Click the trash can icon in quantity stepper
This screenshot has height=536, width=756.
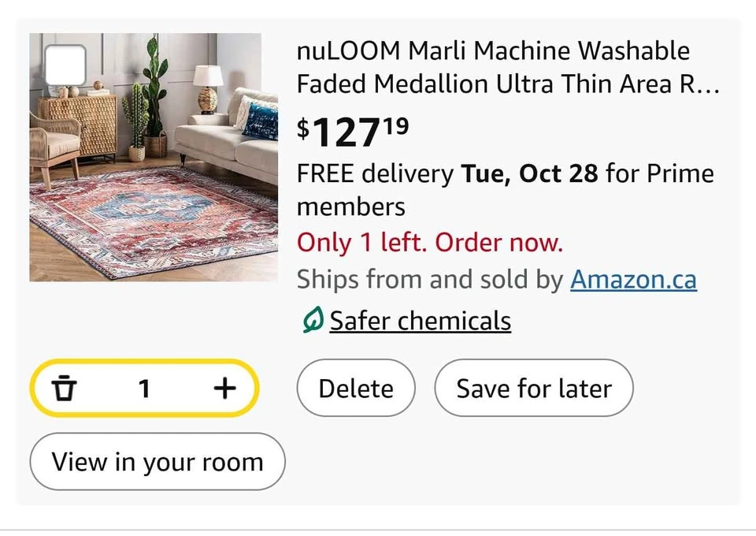coord(65,388)
